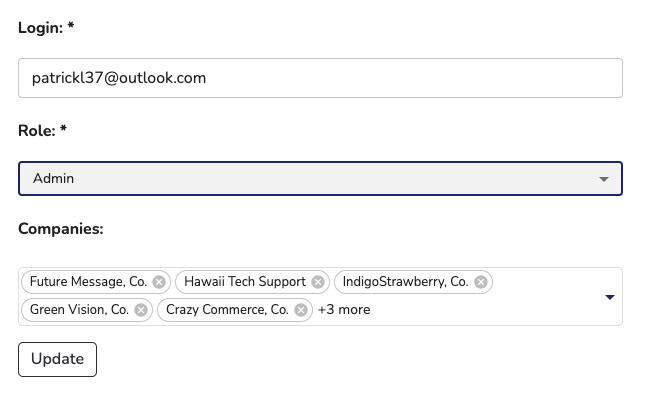Image resolution: width=652 pixels, height=397 pixels.
Task: Open the Role dropdown showing Admin
Action: [320, 178]
